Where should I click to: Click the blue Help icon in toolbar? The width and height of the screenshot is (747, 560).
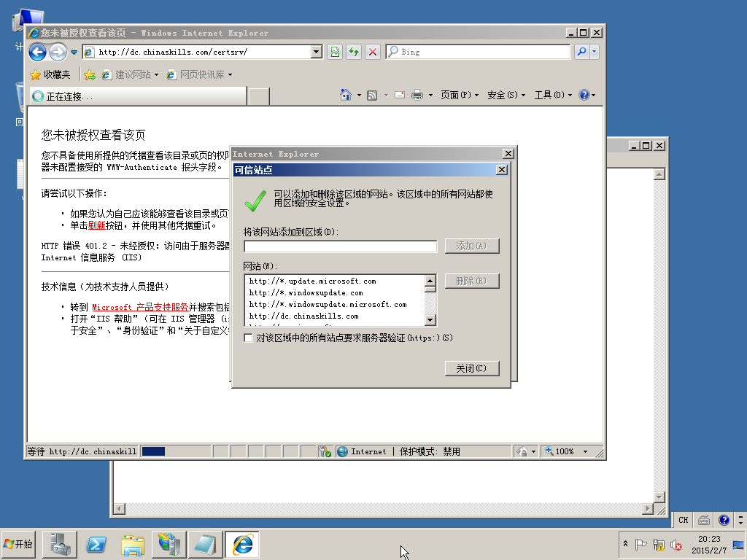point(584,95)
